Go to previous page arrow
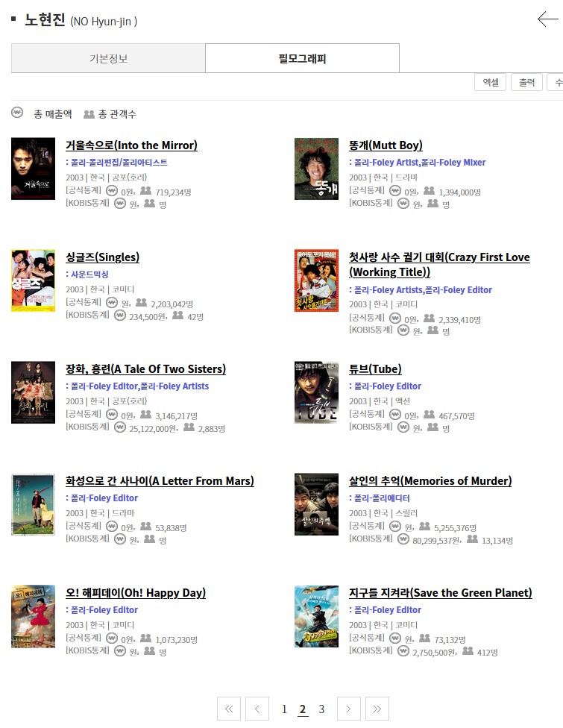This screenshot has height=728, width=563. tap(257, 709)
